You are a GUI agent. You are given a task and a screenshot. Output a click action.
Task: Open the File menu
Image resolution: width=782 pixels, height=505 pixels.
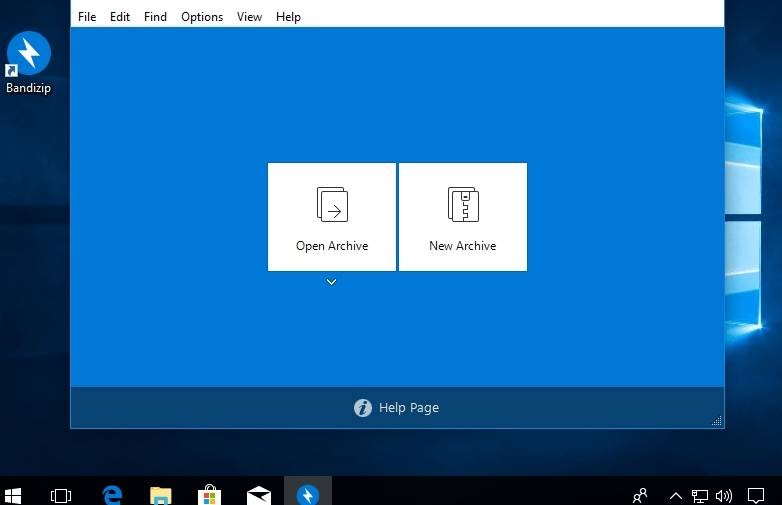point(87,17)
